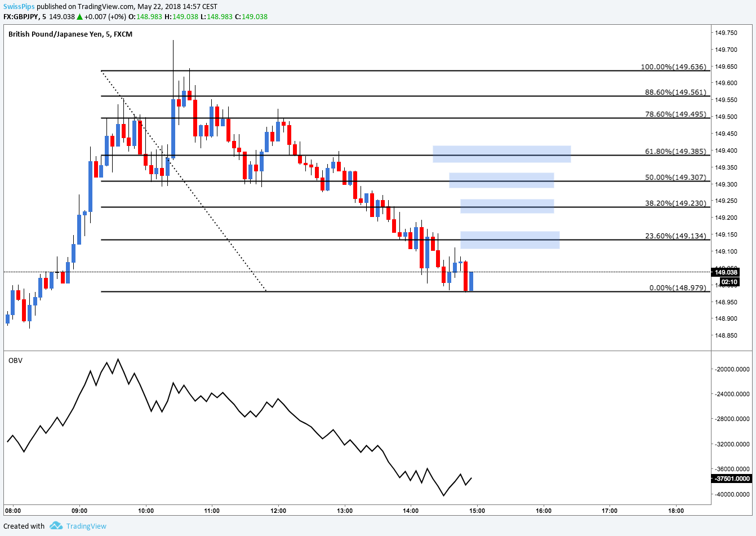The width and height of the screenshot is (756, 536).
Task: Click the current price tag 149.038
Action: click(x=726, y=272)
